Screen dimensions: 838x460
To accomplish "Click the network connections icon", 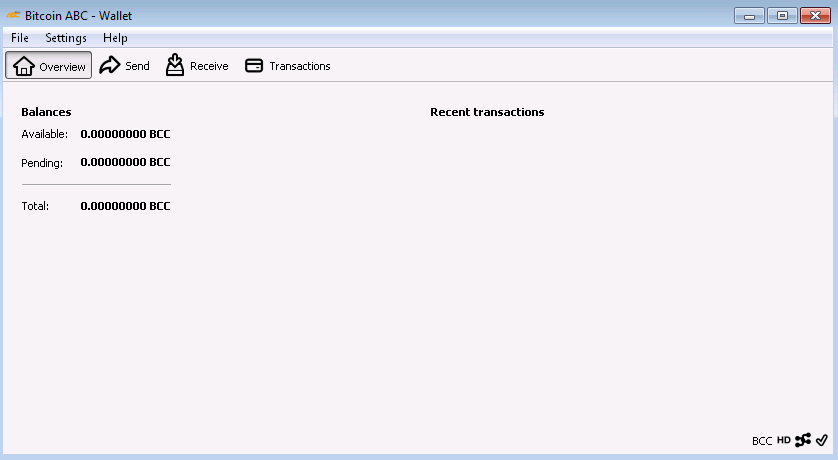I will [803, 440].
